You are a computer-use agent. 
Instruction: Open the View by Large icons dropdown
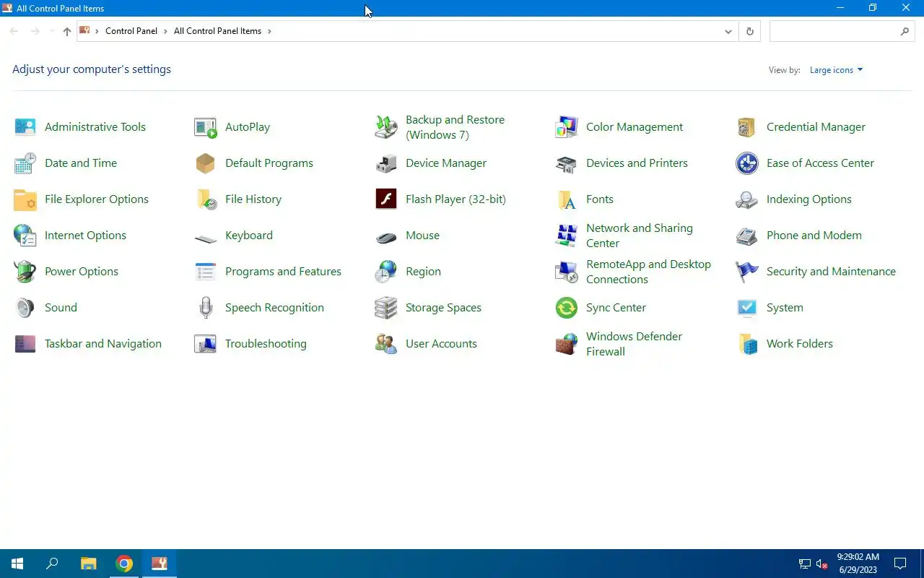click(836, 70)
